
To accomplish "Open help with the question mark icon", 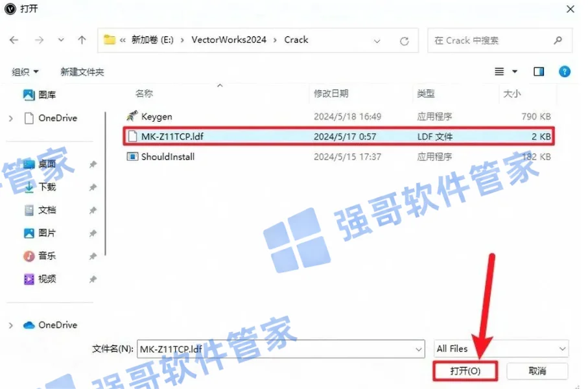I will (565, 71).
